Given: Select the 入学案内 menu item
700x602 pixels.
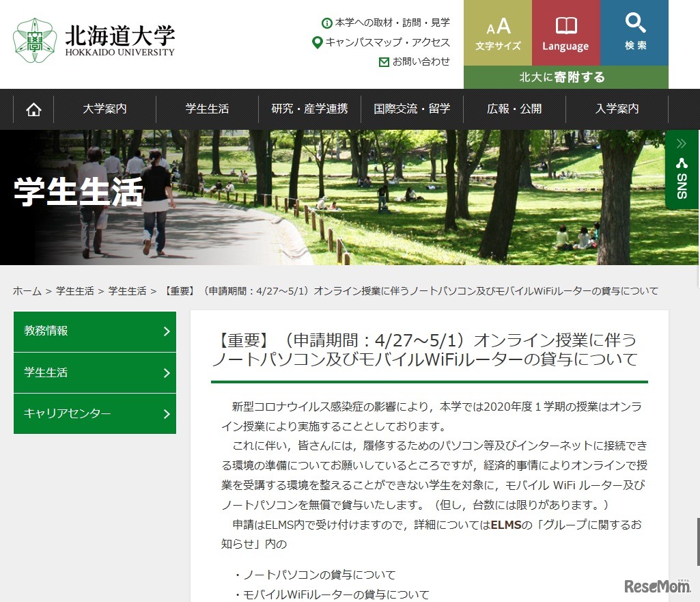Looking at the screenshot, I should point(617,109).
